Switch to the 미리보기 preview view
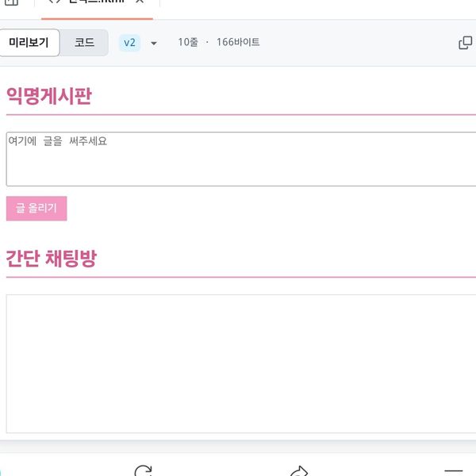Screen dimensions: 476x476 pos(30,43)
